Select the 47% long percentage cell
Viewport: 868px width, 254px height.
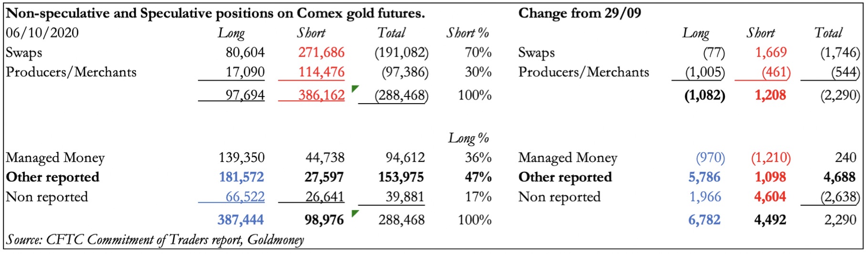point(478,177)
